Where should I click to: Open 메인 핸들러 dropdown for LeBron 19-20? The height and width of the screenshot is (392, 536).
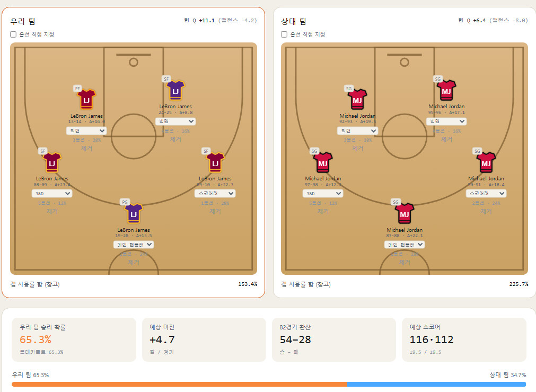134,245
